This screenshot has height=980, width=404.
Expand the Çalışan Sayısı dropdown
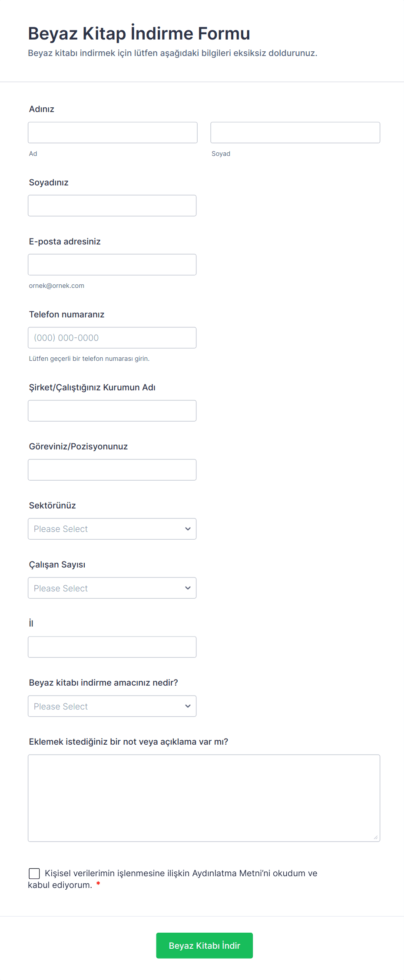pos(112,588)
